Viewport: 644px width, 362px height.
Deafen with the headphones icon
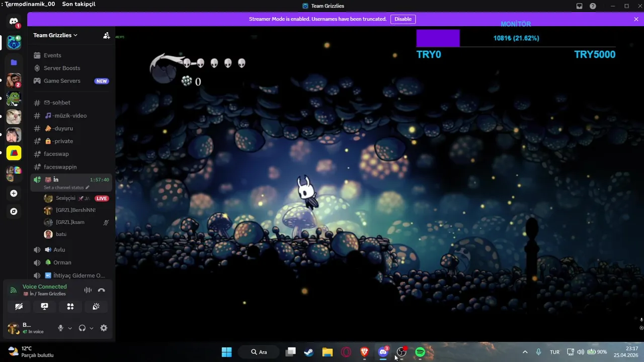click(82, 328)
